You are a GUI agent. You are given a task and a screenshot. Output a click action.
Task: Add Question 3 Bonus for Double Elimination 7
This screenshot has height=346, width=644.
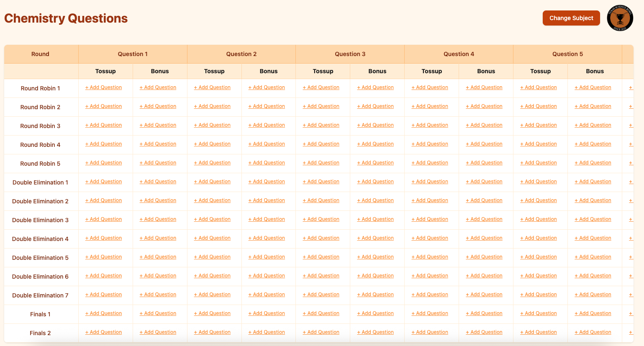tap(375, 295)
